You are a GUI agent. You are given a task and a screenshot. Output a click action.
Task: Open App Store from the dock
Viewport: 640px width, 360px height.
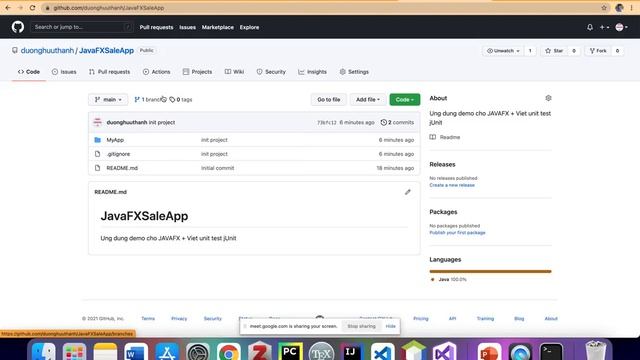point(167,351)
